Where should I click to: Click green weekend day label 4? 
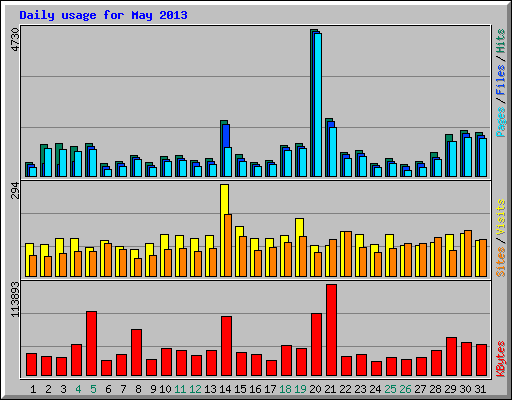click(78, 389)
